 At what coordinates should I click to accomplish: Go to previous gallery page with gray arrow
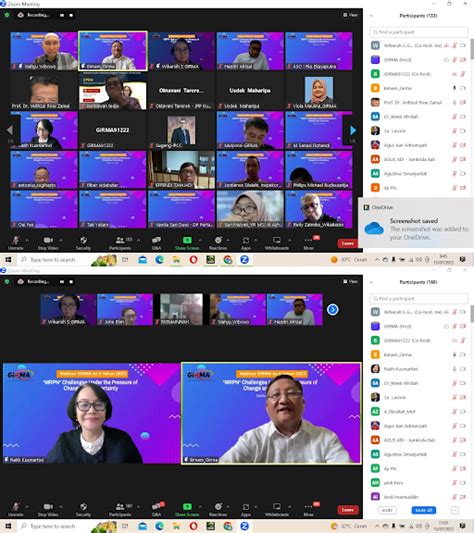click(10, 130)
